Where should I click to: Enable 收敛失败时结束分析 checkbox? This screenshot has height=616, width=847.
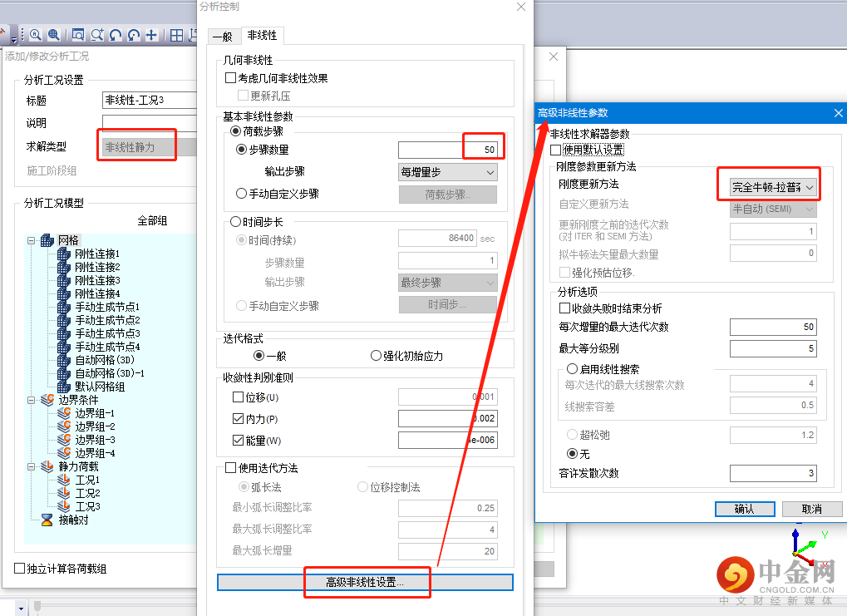point(564,308)
